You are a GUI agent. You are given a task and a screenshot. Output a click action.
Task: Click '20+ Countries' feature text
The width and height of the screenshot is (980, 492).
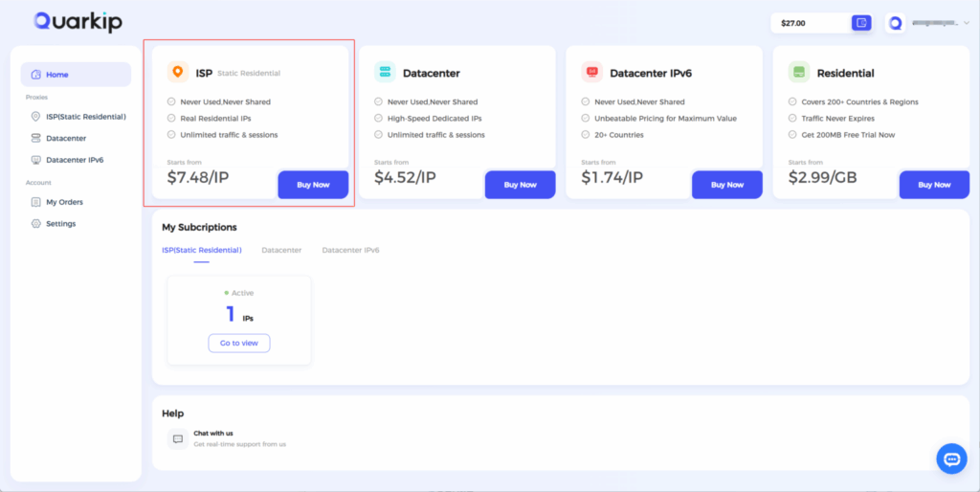(x=619, y=134)
